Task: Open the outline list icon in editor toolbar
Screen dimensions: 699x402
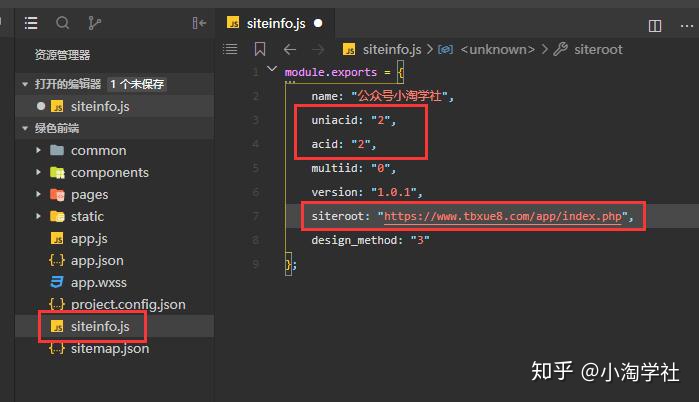Action: click(230, 49)
